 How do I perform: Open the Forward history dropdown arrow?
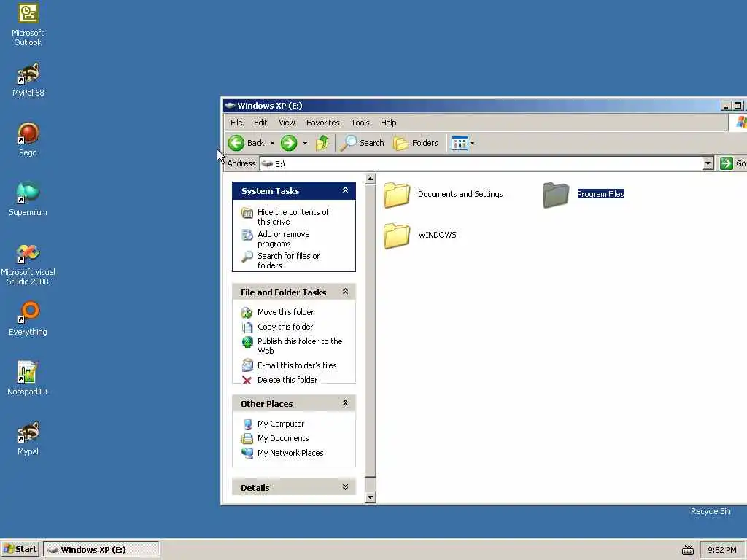coord(305,143)
